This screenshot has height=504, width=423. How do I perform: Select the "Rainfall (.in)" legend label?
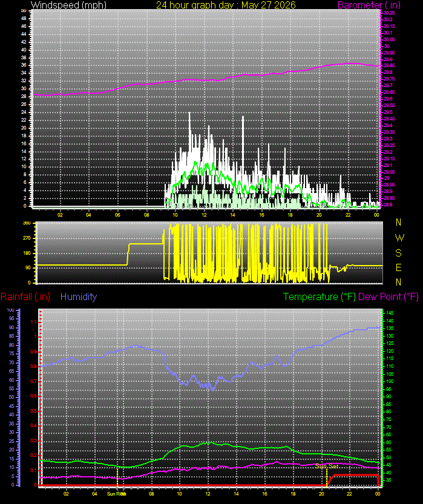25,296
